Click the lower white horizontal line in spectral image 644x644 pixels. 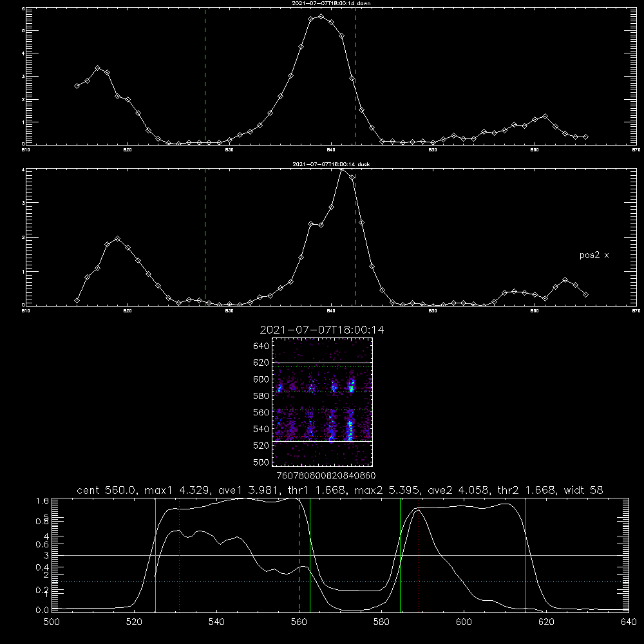tap(322, 442)
